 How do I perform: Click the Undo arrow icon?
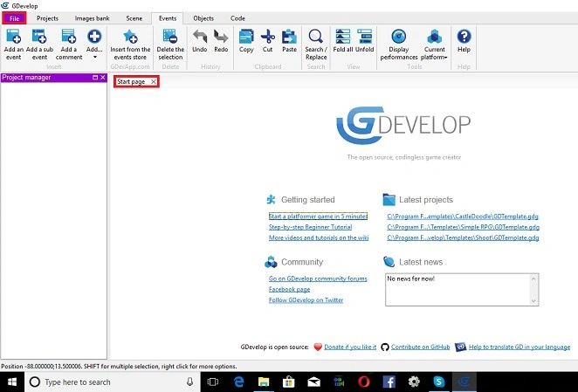[200, 37]
